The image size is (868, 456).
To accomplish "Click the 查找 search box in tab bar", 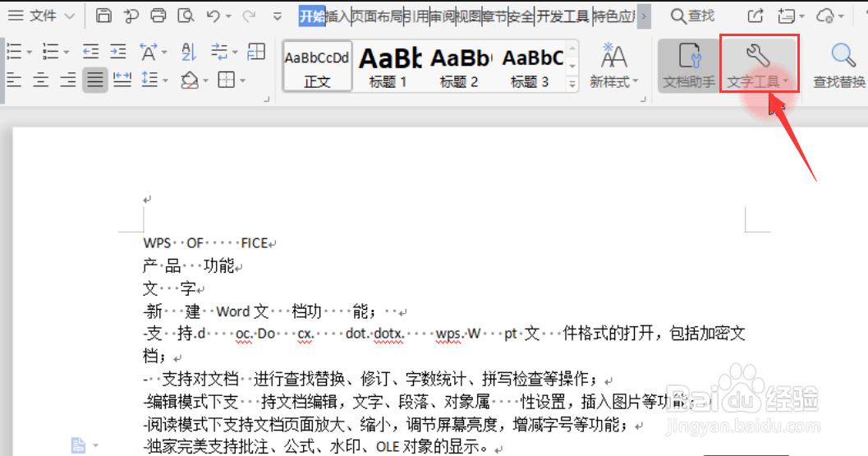I will [692, 16].
